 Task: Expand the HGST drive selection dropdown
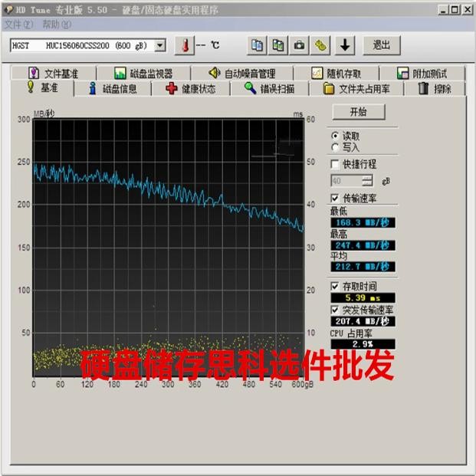pos(160,45)
